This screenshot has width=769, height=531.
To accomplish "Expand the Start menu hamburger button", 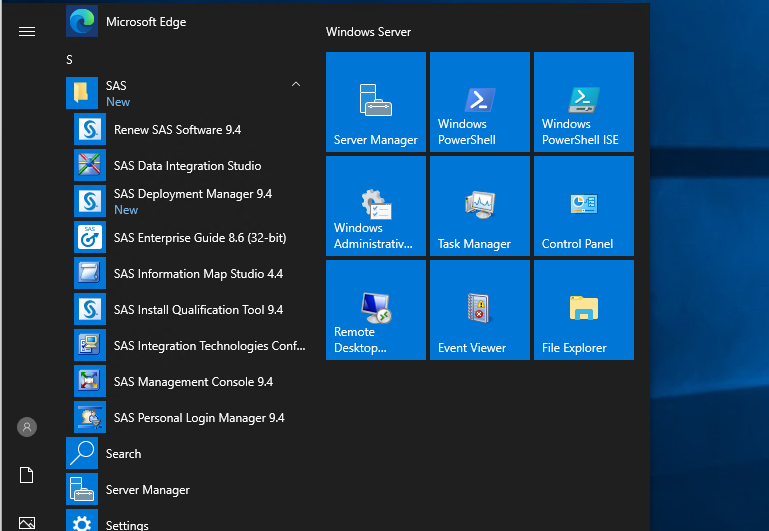I will point(27,31).
